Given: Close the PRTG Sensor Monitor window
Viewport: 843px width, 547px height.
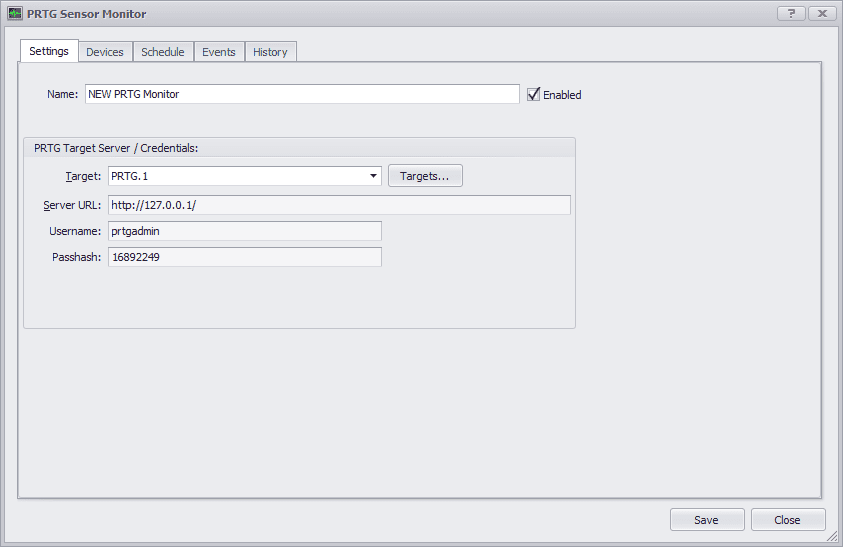Looking at the screenshot, I should pos(822,13).
